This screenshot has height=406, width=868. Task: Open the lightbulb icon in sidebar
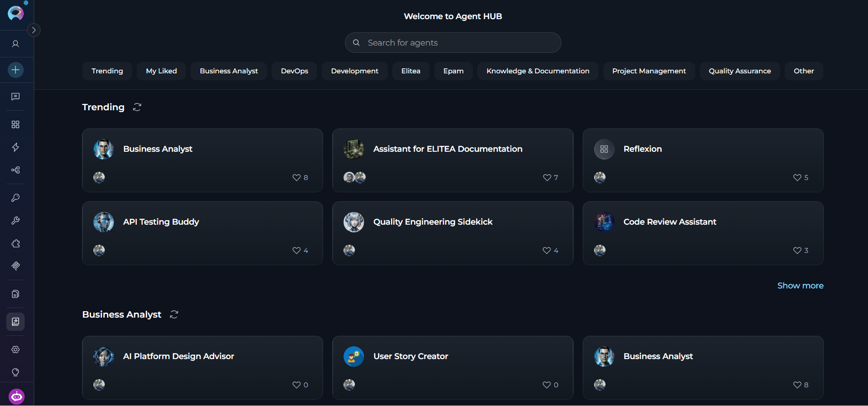pyautogui.click(x=15, y=372)
